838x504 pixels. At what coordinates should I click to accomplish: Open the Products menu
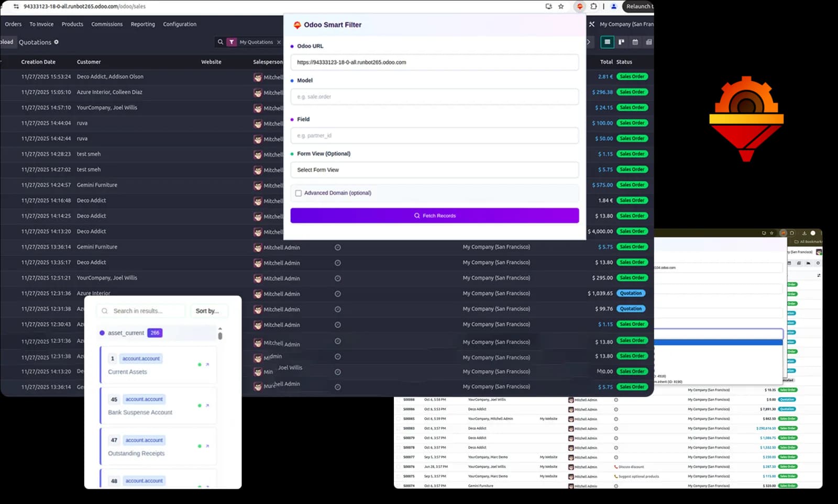pos(72,24)
